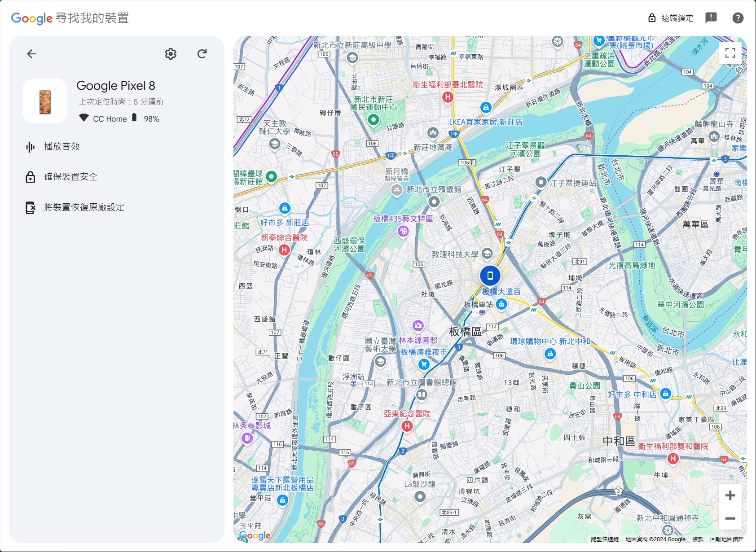Image resolution: width=756 pixels, height=552 pixels.
Task: Click the 天主教輔仁大學 school marker
Action: pos(275,144)
